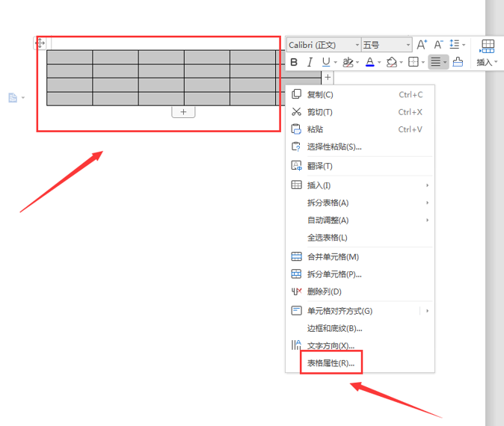Apply underline from mini toolbar
504x426 pixels.
(x=326, y=62)
